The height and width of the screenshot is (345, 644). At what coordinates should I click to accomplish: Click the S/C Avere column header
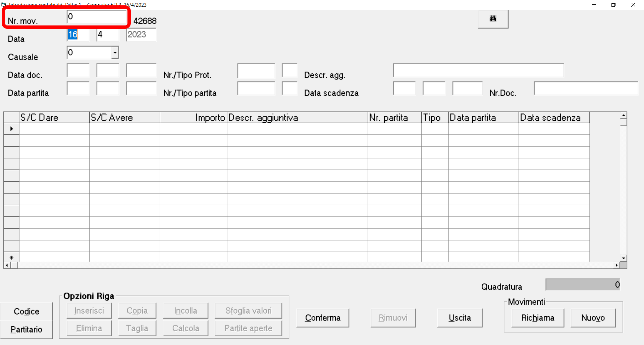pos(125,118)
